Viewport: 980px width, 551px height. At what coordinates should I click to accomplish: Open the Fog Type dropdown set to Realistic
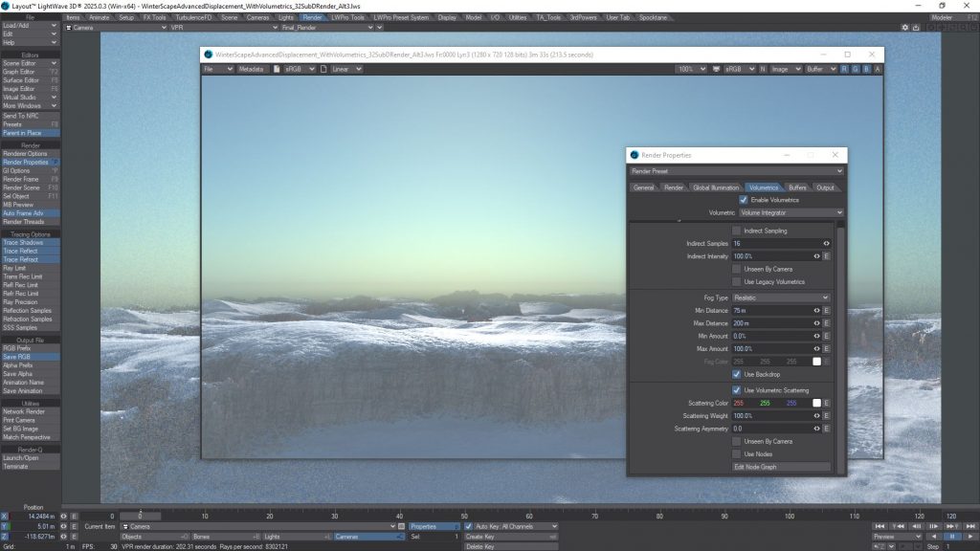pyautogui.click(x=780, y=298)
